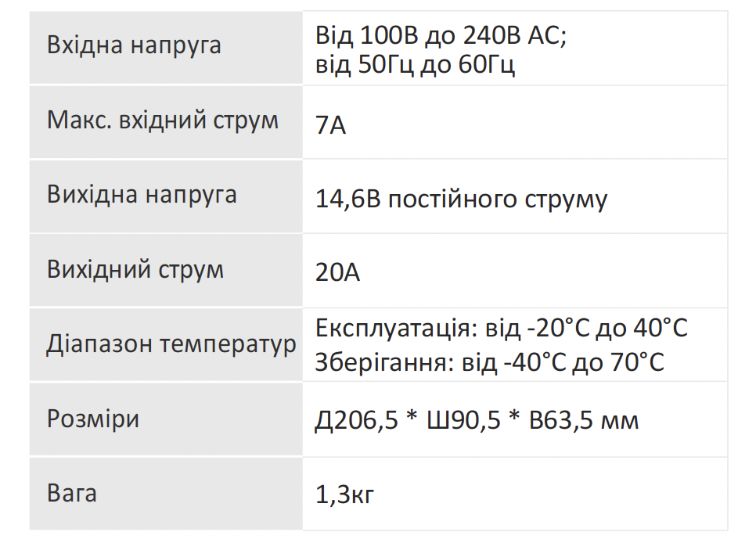
Task: Click the "7A" value cell
Action: [x=331, y=124]
